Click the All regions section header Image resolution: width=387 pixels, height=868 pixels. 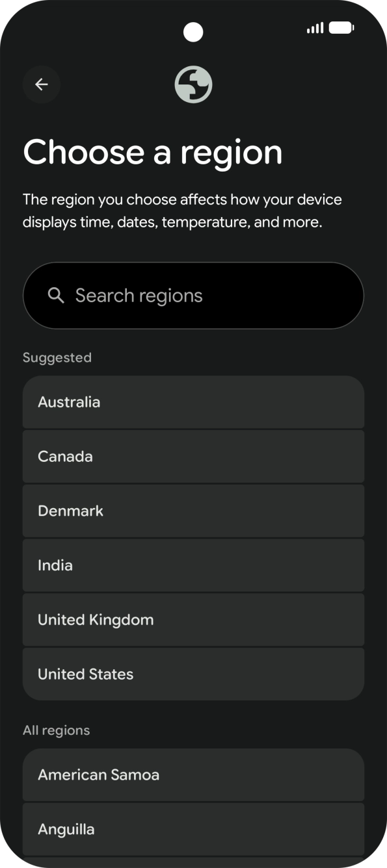57,730
